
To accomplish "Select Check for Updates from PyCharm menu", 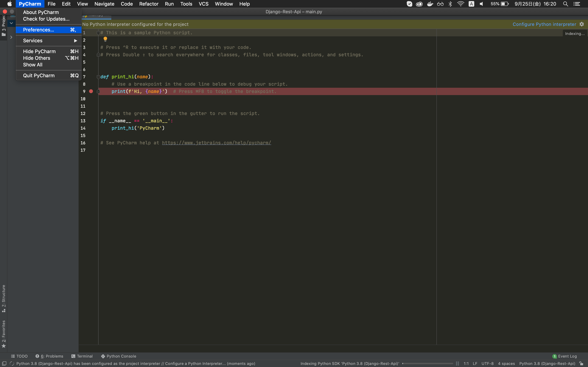I will pyautogui.click(x=46, y=19).
